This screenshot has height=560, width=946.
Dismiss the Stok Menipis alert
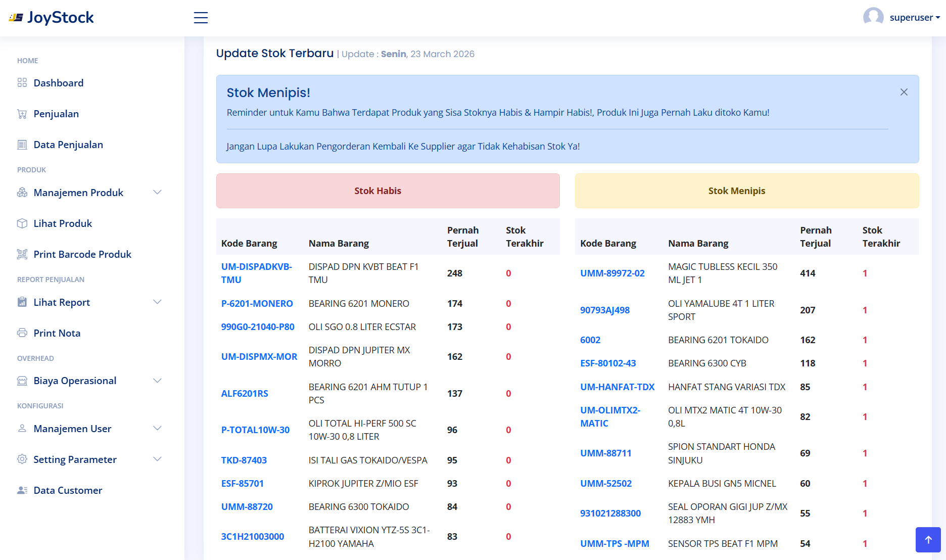point(904,92)
